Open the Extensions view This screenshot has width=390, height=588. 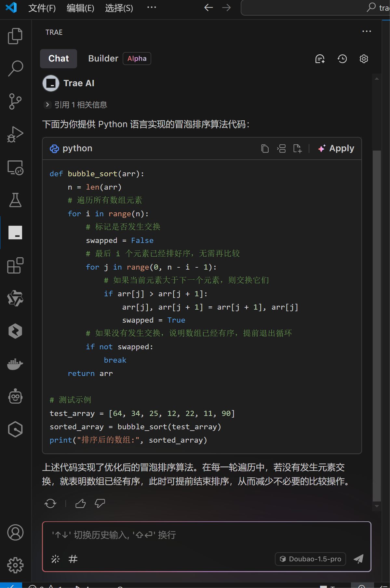pos(15,266)
